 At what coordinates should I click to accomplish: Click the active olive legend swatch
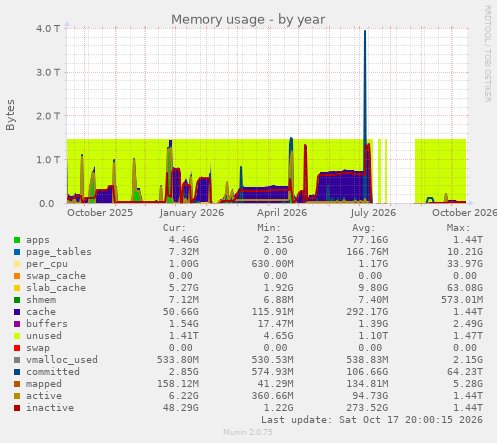(17, 396)
